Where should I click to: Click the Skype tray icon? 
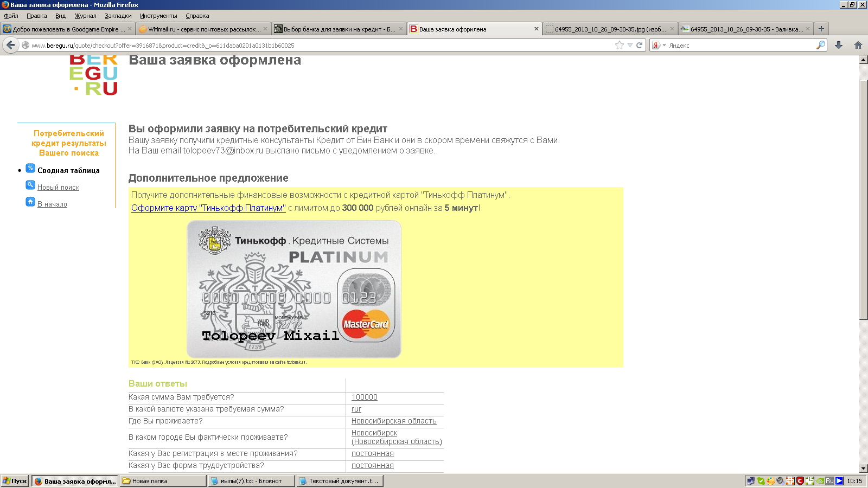tap(761, 481)
